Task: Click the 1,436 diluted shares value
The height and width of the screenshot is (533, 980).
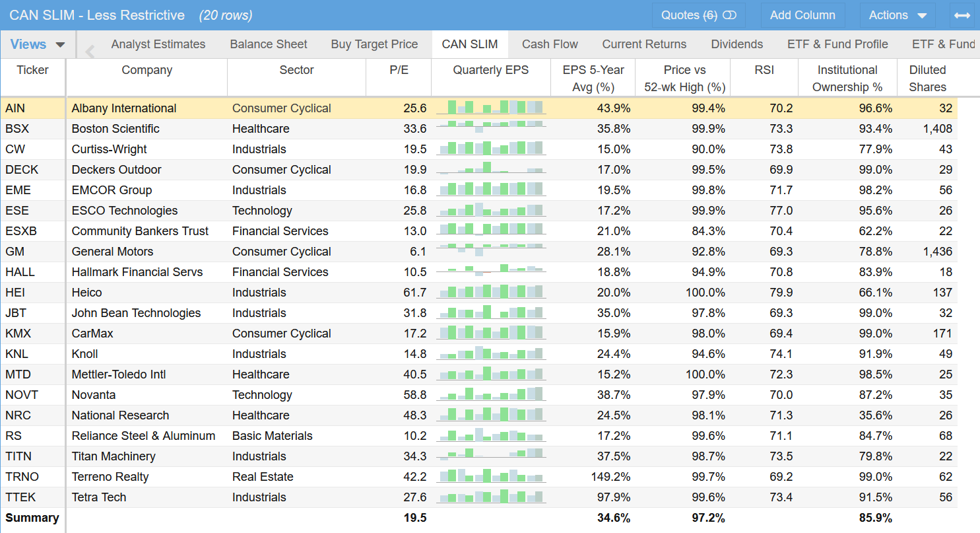Action: pyautogui.click(x=938, y=252)
